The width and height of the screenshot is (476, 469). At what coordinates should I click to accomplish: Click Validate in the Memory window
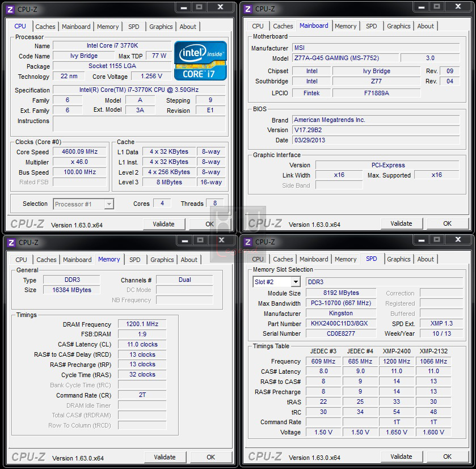[x=165, y=457]
